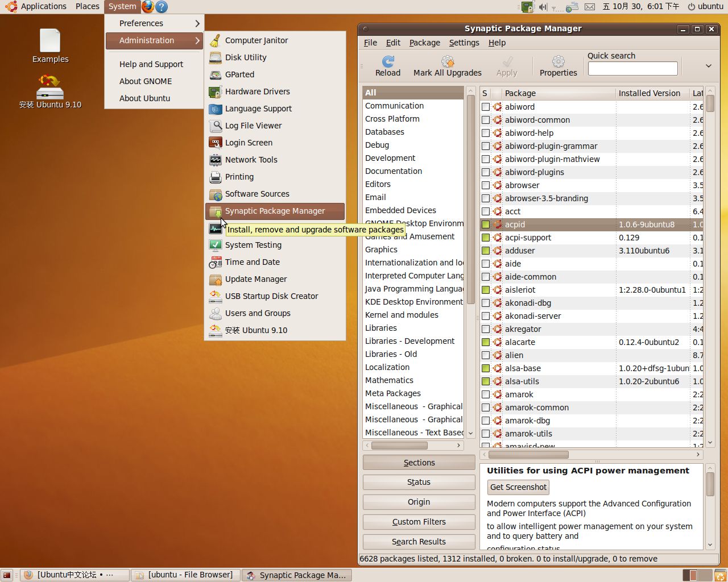Click the Get Screenshot button

(x=518, y=487)
